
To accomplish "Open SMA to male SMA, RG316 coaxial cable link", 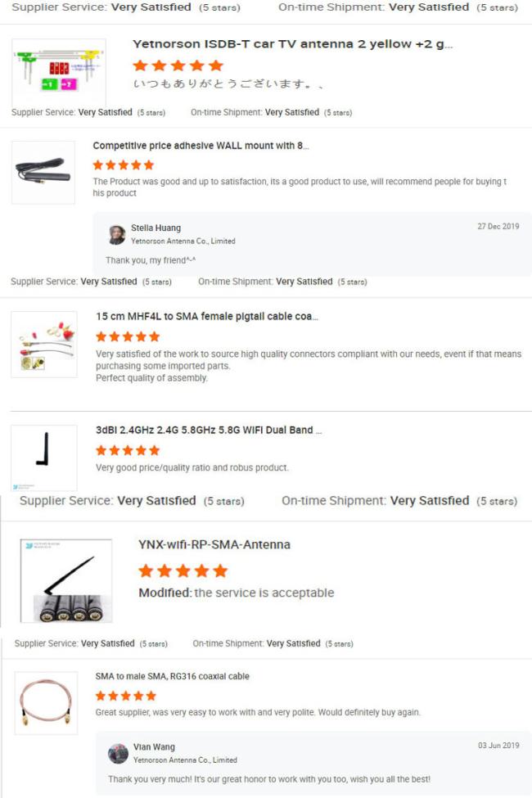I will (x=173, y=676).
